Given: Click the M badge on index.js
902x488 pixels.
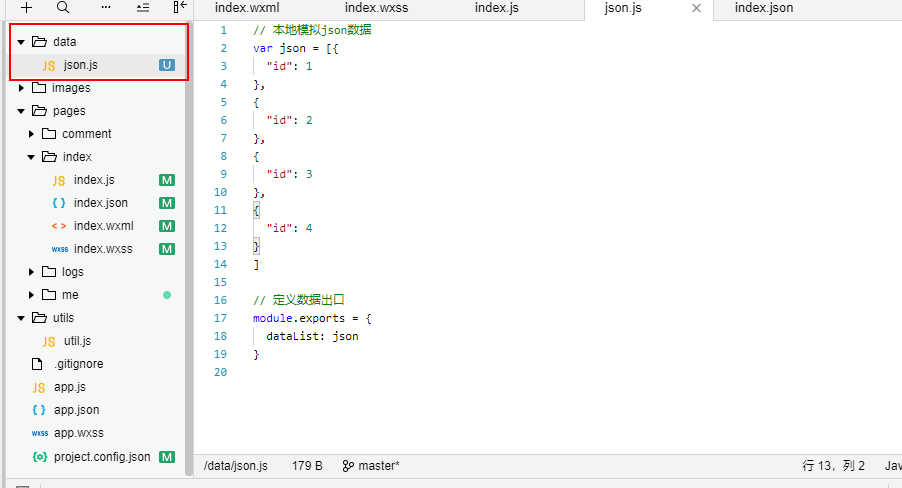Looking at the screenshot, I should pyautogui.click(x=167, y=180).
